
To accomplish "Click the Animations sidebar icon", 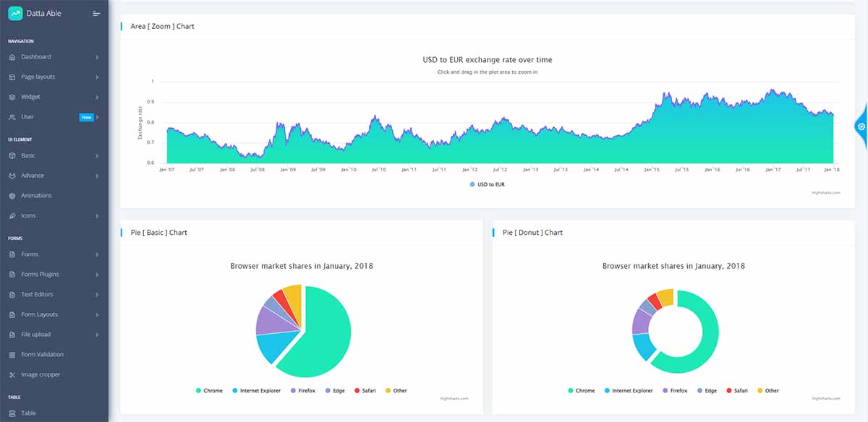I will [x=12, y=195].
